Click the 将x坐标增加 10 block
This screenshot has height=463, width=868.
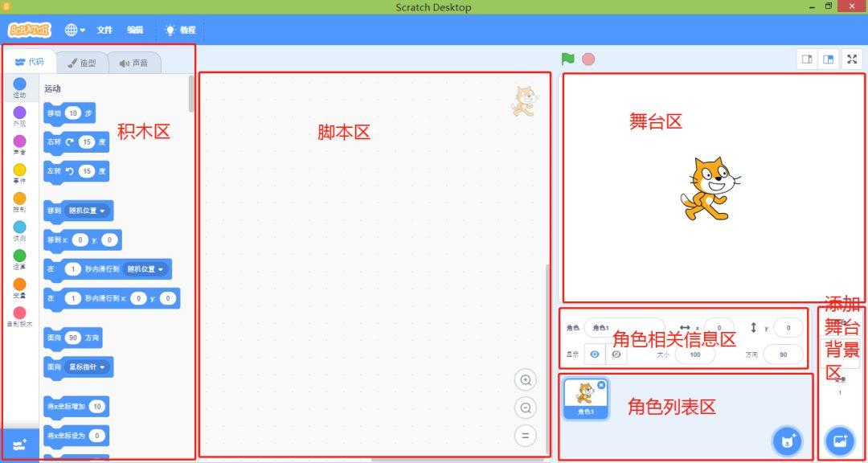pyautogui.click(x=76, y=407)
